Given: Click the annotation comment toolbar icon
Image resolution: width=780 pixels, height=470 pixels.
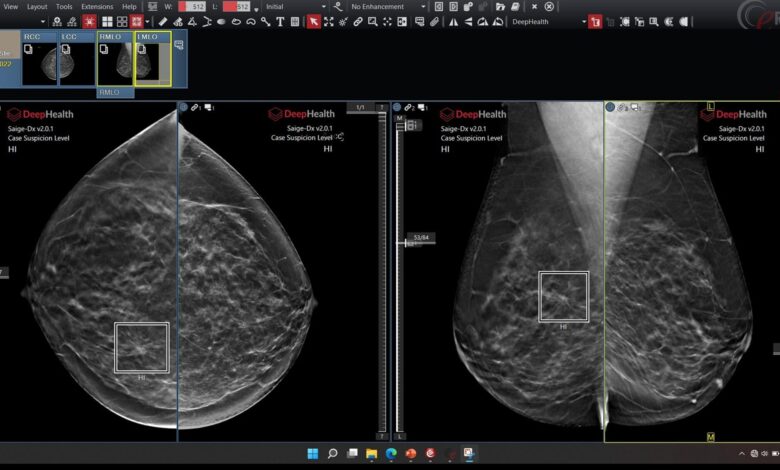Looking at the screenshot, I should click(x=420, y=21).
